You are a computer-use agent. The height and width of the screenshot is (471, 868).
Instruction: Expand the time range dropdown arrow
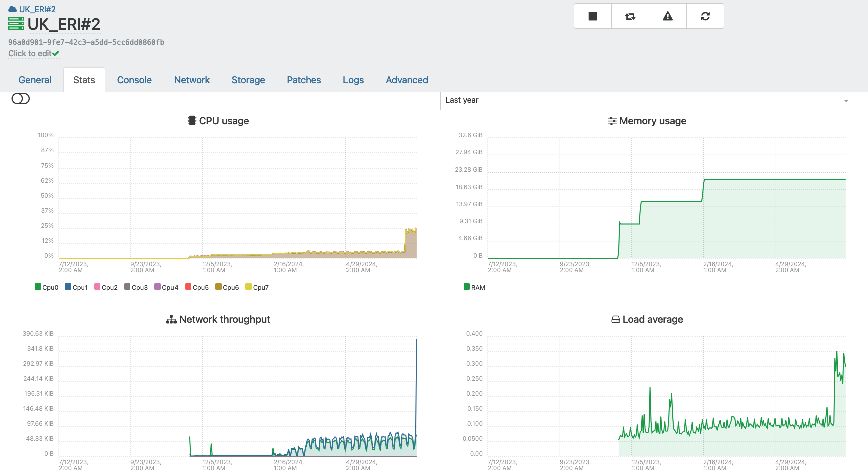(846, 101)
